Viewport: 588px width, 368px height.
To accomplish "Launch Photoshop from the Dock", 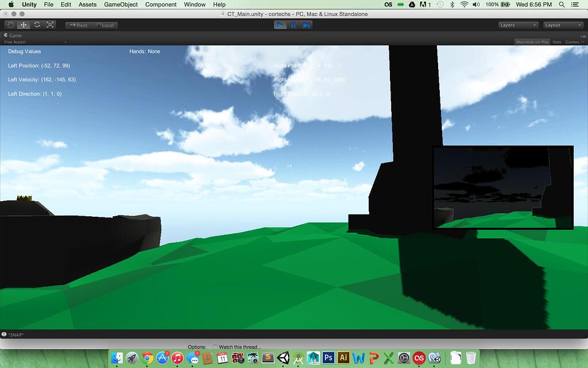I will (328, 357).
